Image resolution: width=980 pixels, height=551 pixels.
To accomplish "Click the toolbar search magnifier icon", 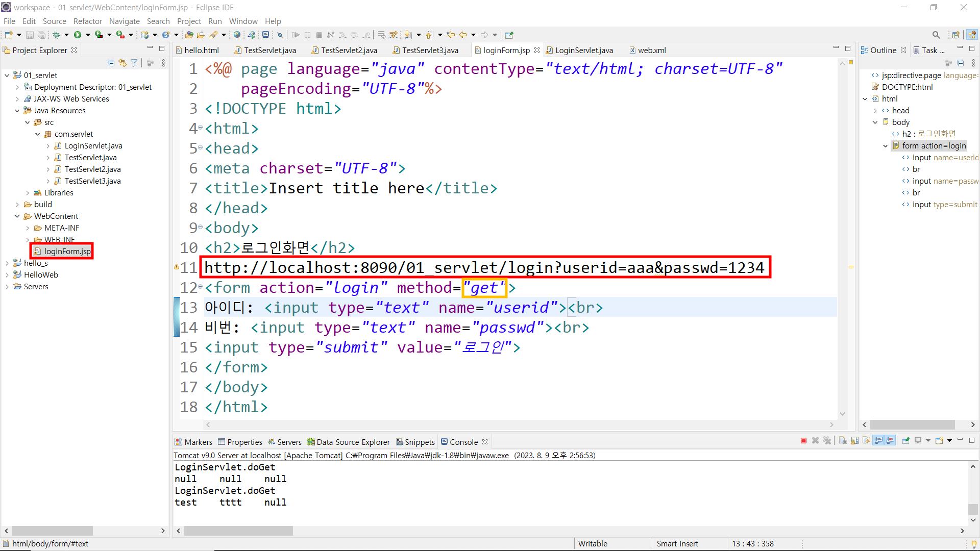I will pos(936,35).
